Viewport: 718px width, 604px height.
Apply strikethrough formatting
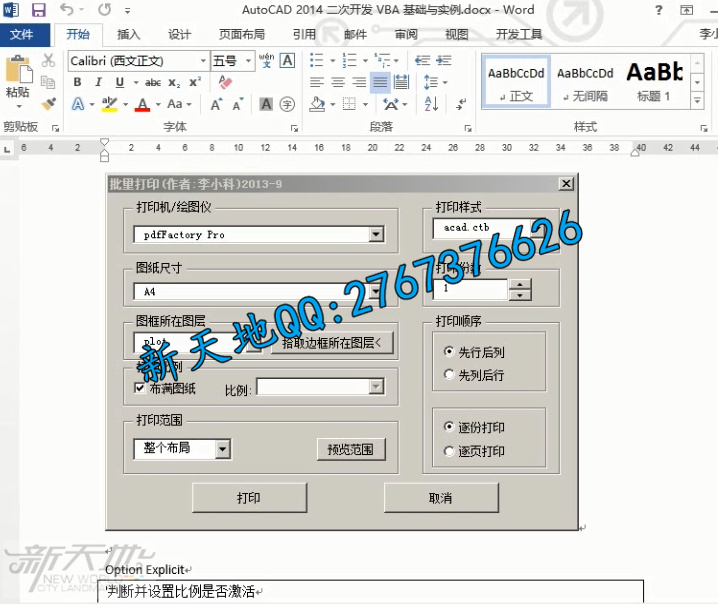pos(152,83)
